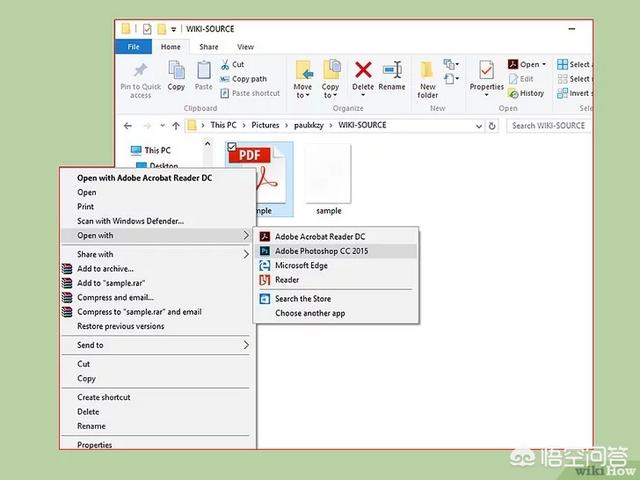
Task: Click the Easy access icon beside New folder
Action: click(x=451, y=78)
